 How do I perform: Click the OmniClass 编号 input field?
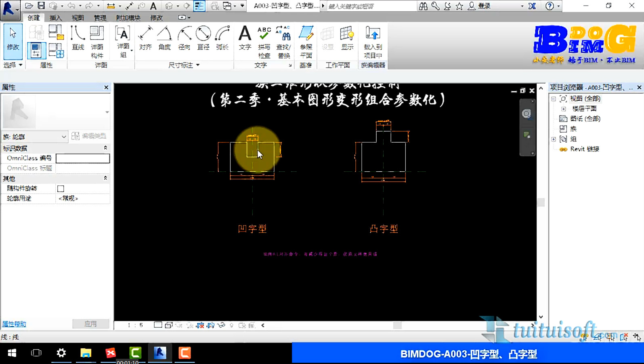coord(83,158)
